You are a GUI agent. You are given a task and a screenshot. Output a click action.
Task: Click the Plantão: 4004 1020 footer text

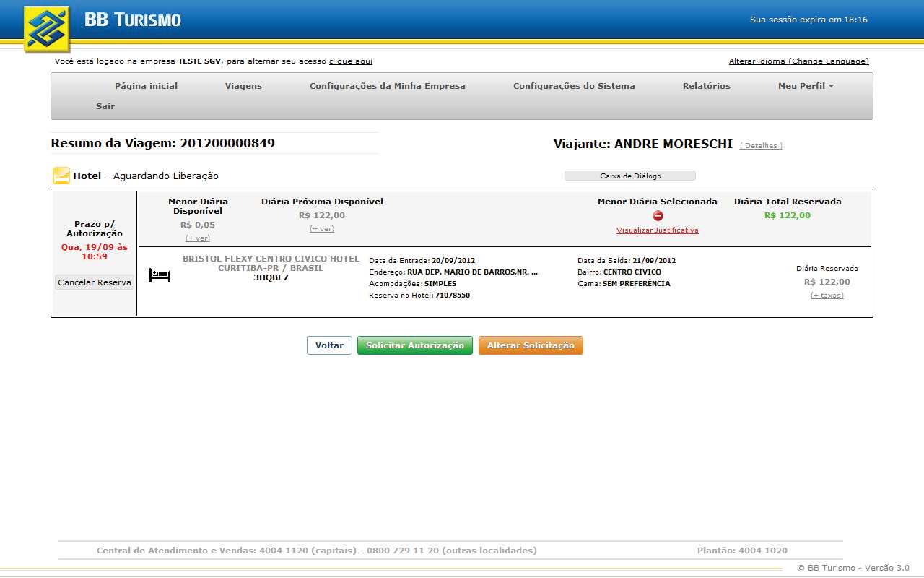point(742,551)
